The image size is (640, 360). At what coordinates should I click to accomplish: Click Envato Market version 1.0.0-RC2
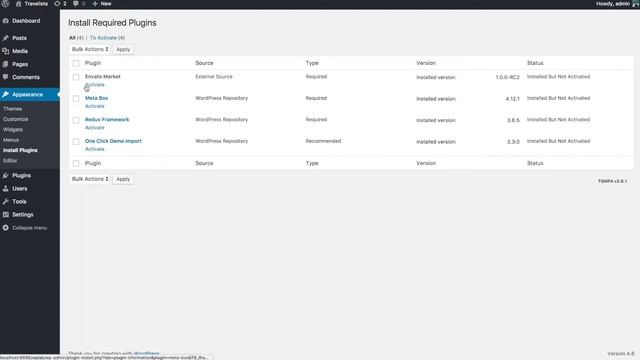507,78
